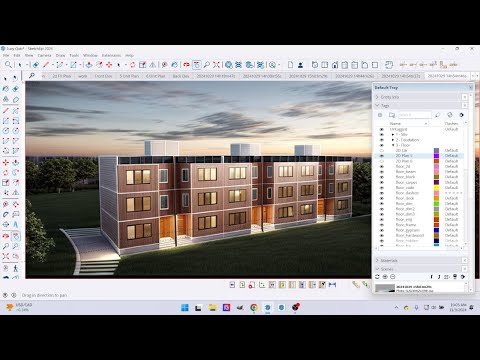This screenshot has height=360, width=480.
Task: Click the yellow floor_code color swatch
Action: coord(436,188)
